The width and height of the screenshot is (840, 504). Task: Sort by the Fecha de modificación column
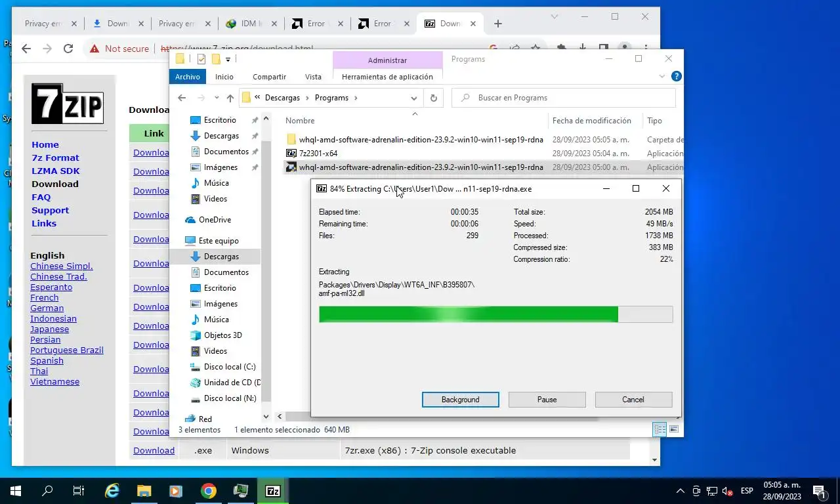pyautogui.click(x=592, y=120)
